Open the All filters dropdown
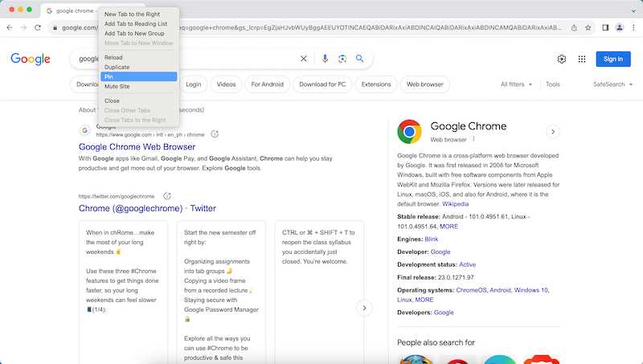Screen dimensions: 643x364 click(516, 84)
